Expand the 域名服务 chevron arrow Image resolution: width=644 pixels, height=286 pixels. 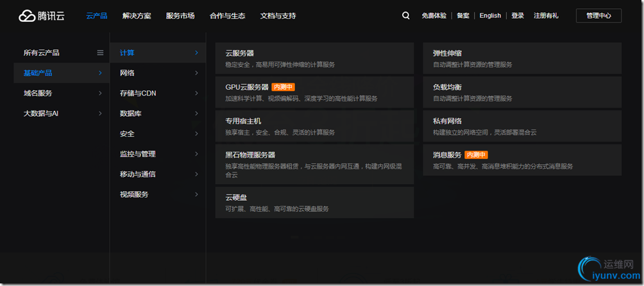[100, 93]
